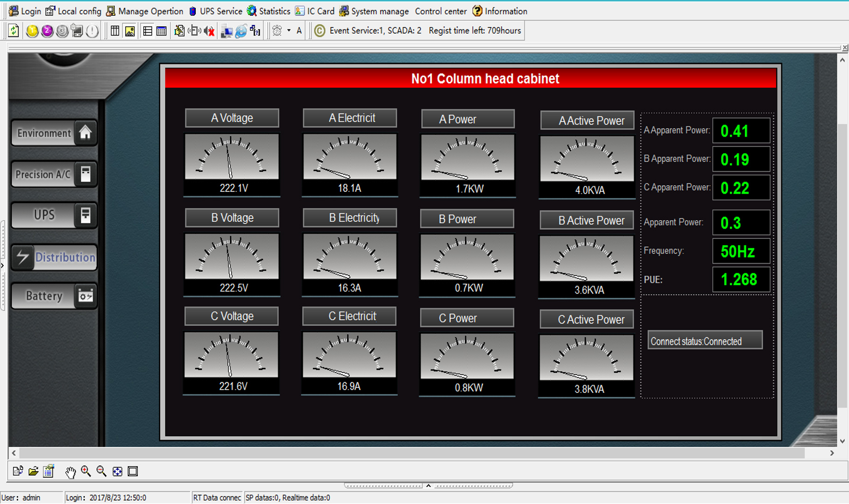
Task: Open the Statistics menu
Action: [269, 11]
